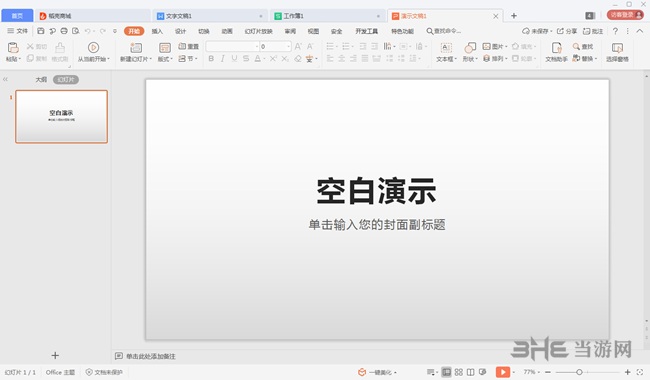
Task: Click the Comment (批注) button
Action: point(593,31)
